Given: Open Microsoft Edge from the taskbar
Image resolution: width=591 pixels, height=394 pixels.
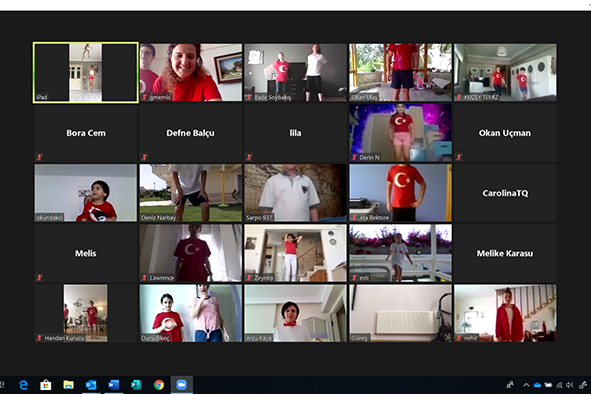Looking at the screenshot, I should (x=23, y=385).
